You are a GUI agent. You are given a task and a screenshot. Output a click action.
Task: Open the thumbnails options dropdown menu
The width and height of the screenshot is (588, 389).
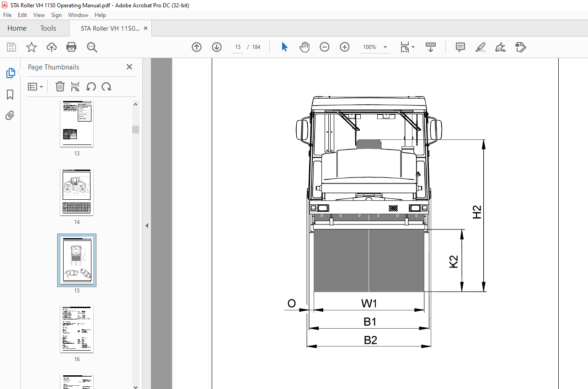tap(36, 86)
